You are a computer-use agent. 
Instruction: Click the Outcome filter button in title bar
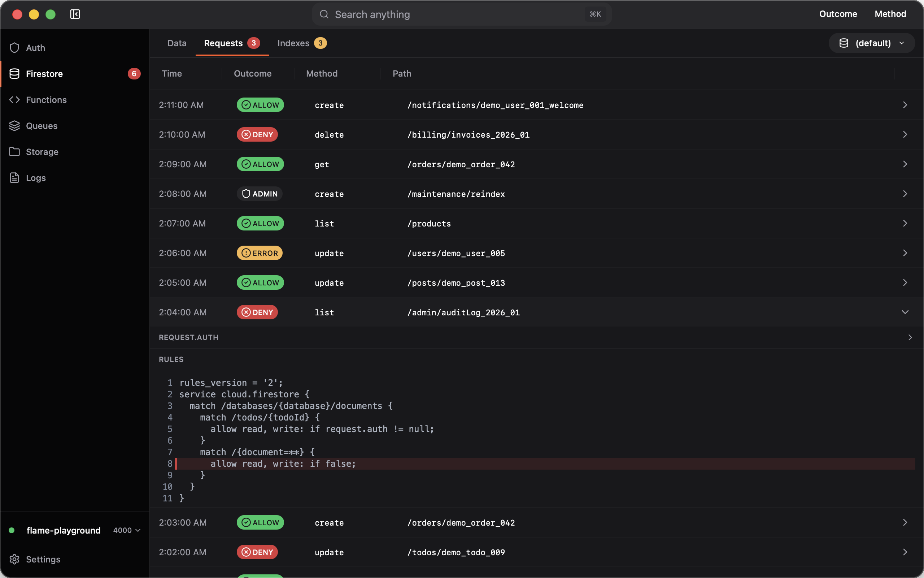pos(838,14)
